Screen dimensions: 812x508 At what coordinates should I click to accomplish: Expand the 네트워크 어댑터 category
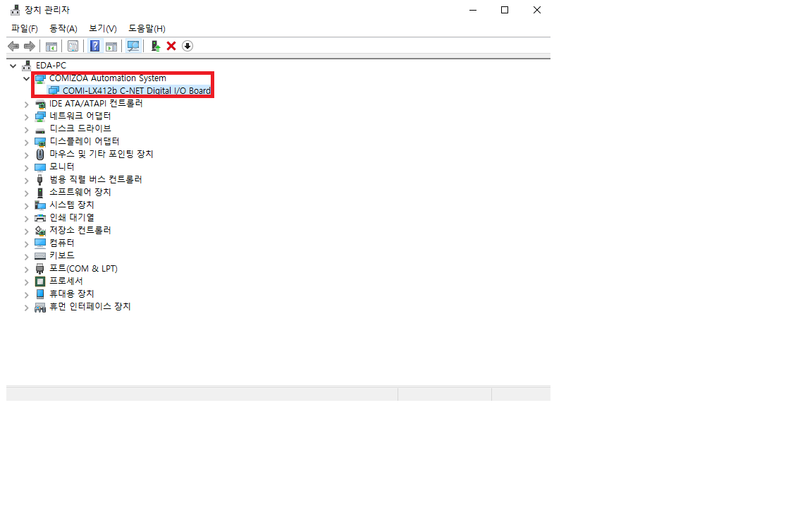coord(27,116)
